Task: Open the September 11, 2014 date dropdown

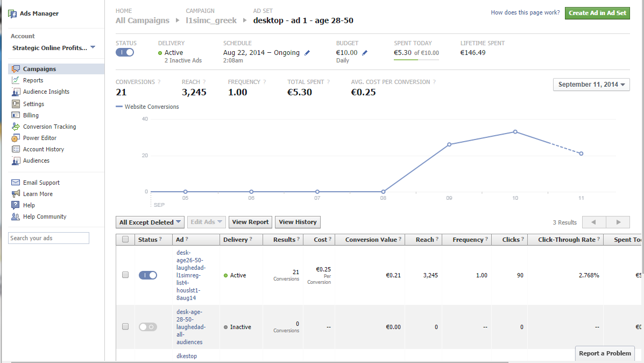Action: point(591,84)
